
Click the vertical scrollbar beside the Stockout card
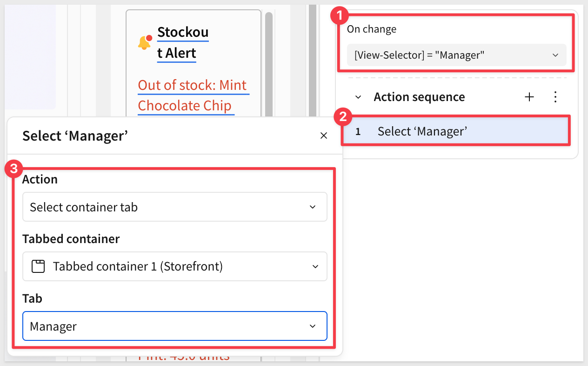(269, 56)
